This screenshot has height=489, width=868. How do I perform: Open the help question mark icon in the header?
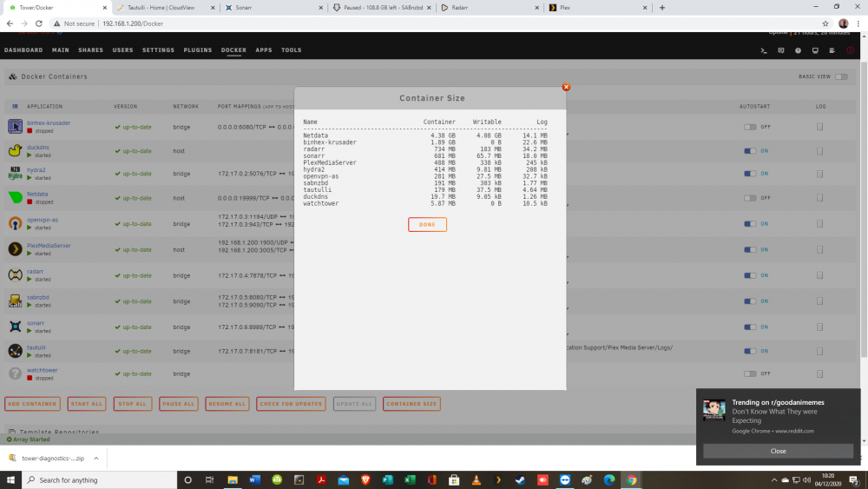click(x=799, y=50)
